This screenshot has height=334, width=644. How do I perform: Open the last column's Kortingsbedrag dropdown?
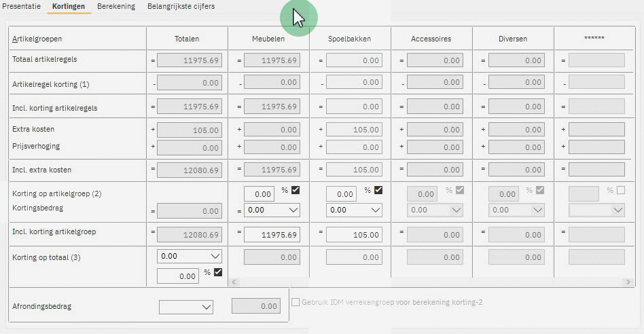click(596, 210)
